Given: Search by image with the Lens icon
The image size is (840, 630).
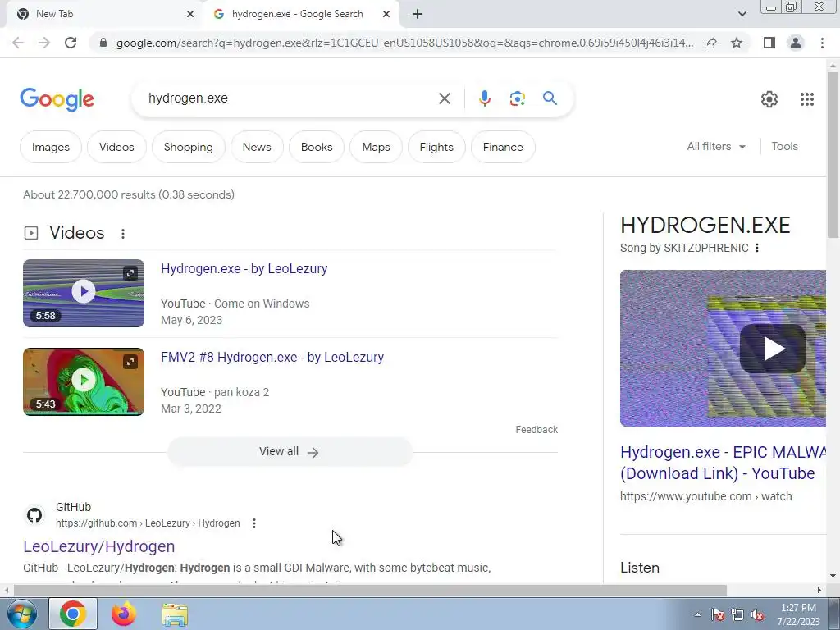Looking at the screenshot, I should [517, 98].
